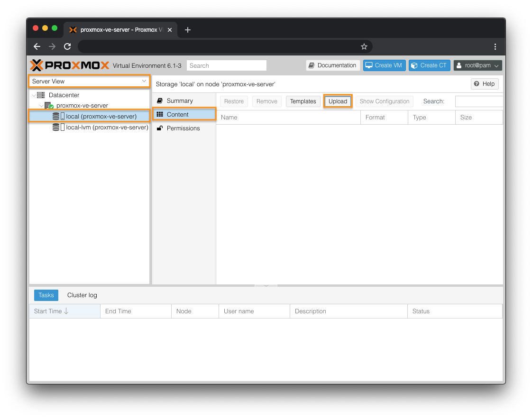
Task: Select local-lvm (proxmox-ve-server) storage
Action: click(x=89, y=127)
